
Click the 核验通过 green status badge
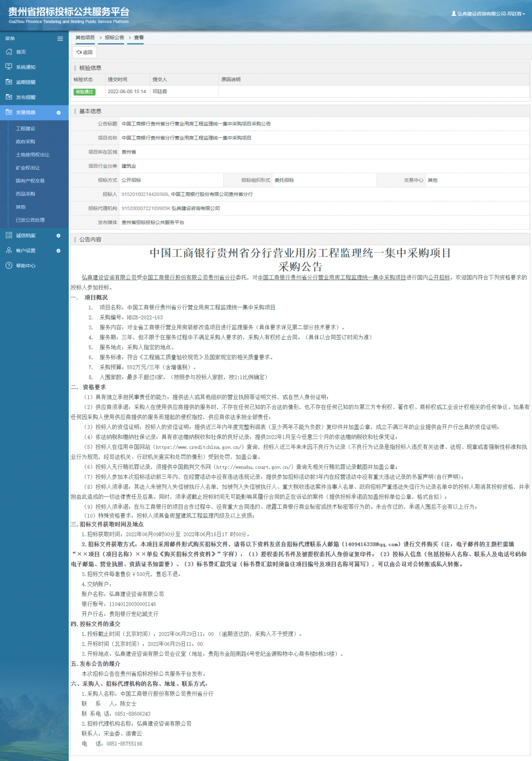[84, 92]
